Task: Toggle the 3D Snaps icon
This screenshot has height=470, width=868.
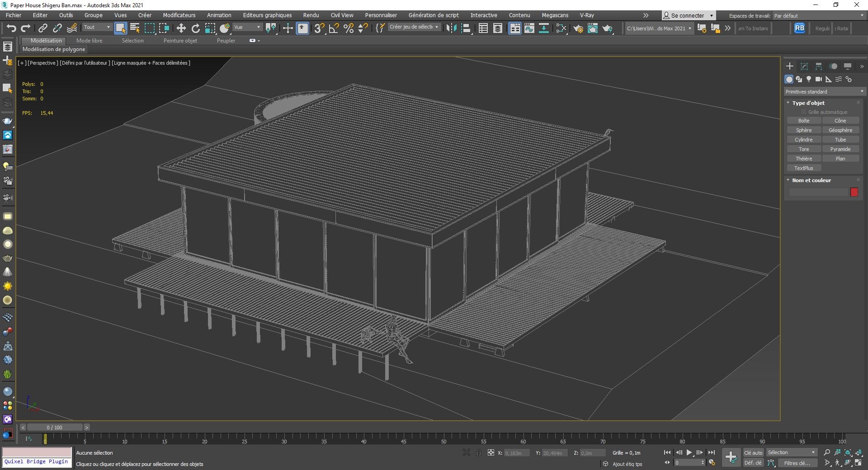Action: click(319, 28)
